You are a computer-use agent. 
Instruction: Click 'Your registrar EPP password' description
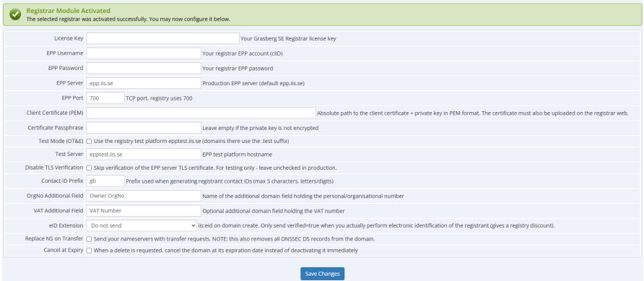click(x=238, y=69)
